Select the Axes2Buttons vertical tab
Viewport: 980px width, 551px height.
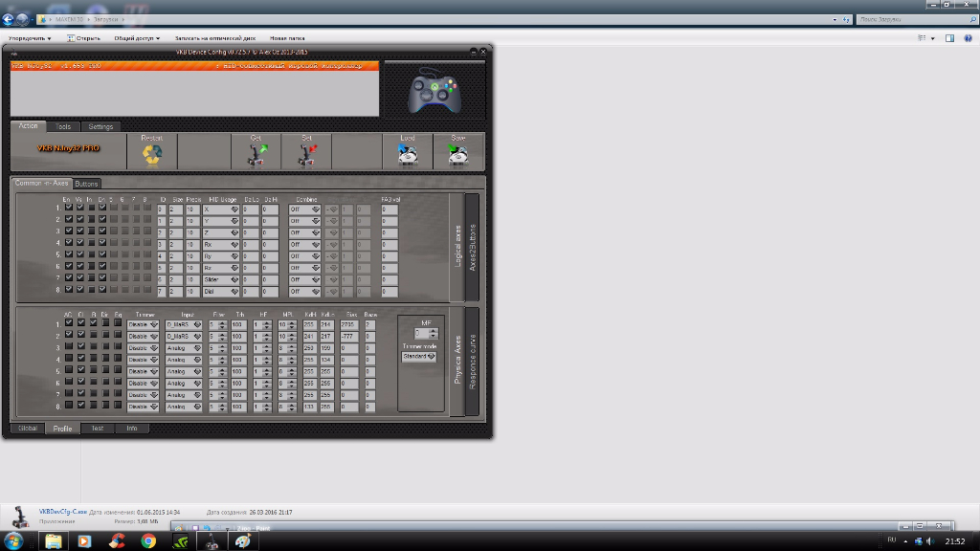[x=473, y=248]
